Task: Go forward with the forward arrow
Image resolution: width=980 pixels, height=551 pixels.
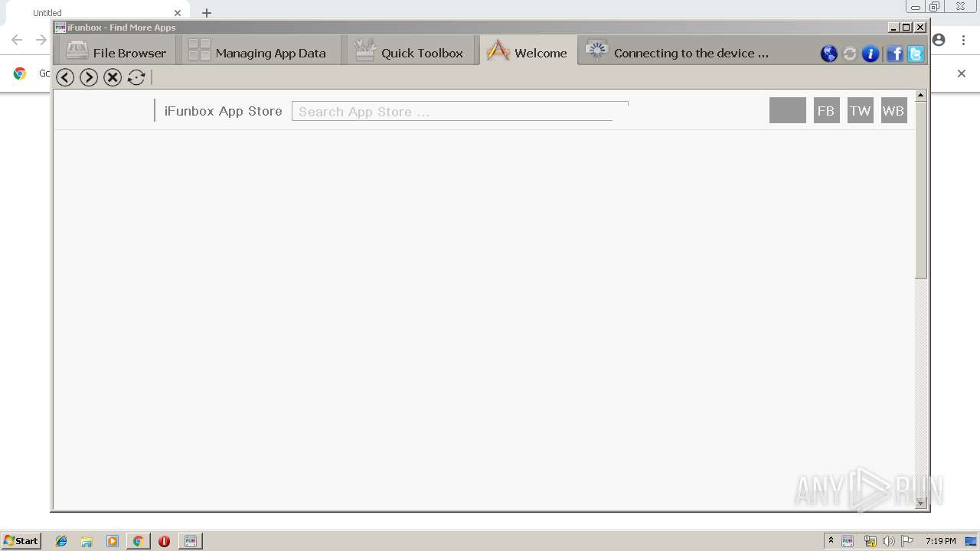Action: (x=89, y=77)
